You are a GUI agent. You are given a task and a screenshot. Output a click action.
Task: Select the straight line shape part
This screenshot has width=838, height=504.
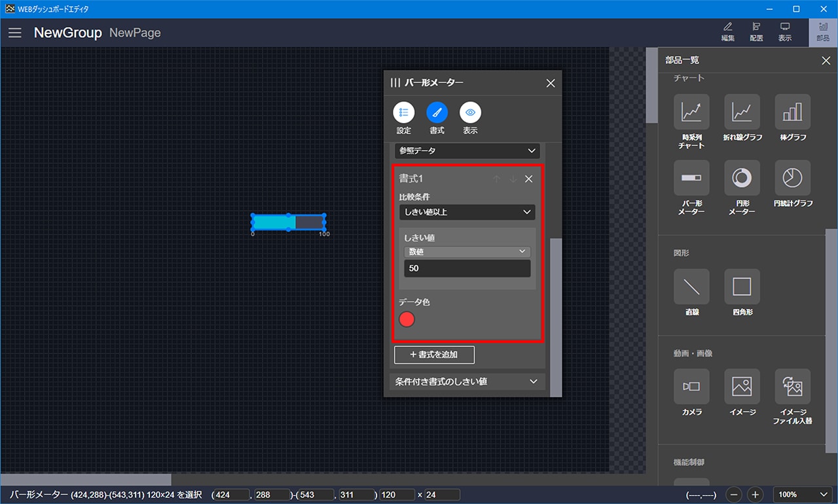[x=691, y=287]
